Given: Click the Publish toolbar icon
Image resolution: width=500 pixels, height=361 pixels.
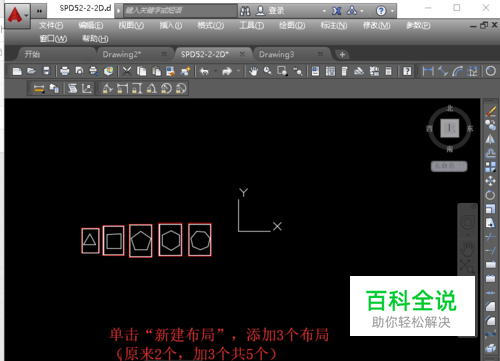Looking at the screenshot, I should point(94,71).
